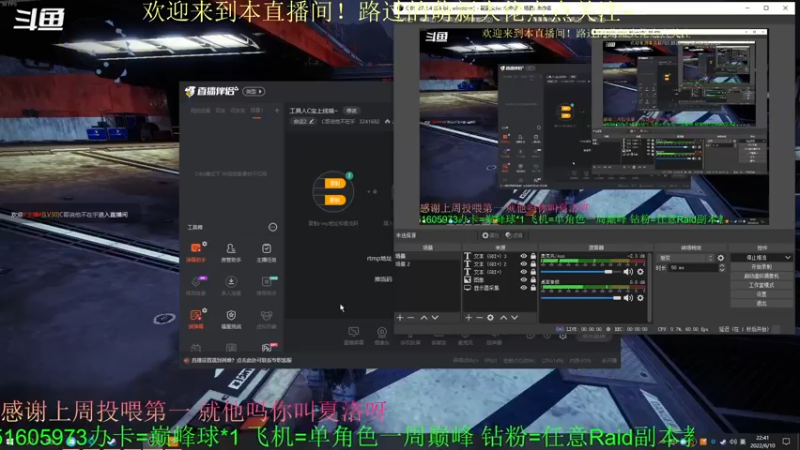Image resolution: width=800 pixels, height=450 pixels.
Task: Click the OBS mixer panel vertical scrollbar
Action: pos(649,286)
